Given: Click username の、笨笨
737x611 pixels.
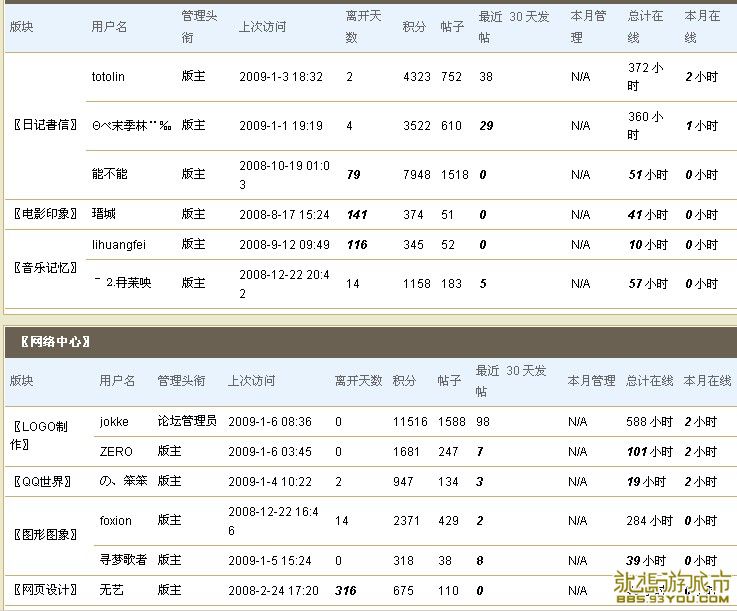Looking at the screenshot, I should coord(123,481).
